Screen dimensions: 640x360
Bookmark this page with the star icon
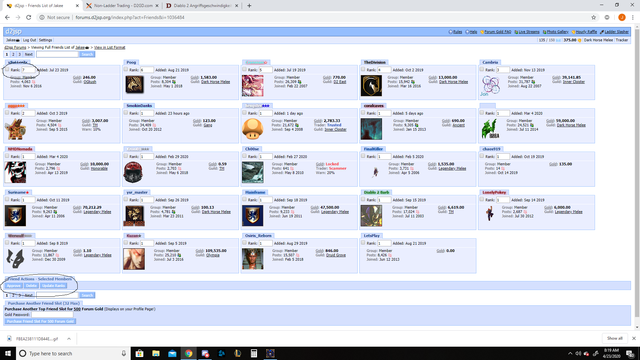(x=593, y=17)
